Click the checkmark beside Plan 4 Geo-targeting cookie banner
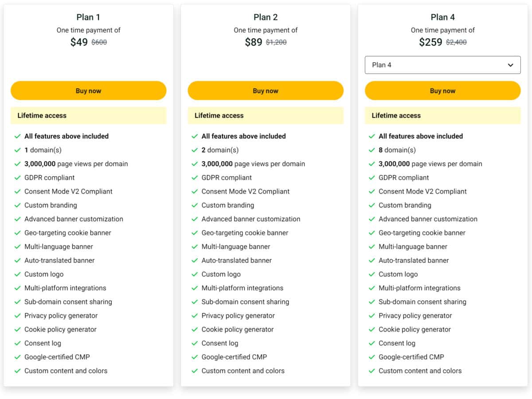Screen dimensions: 532x399 (x=372, y=233)
